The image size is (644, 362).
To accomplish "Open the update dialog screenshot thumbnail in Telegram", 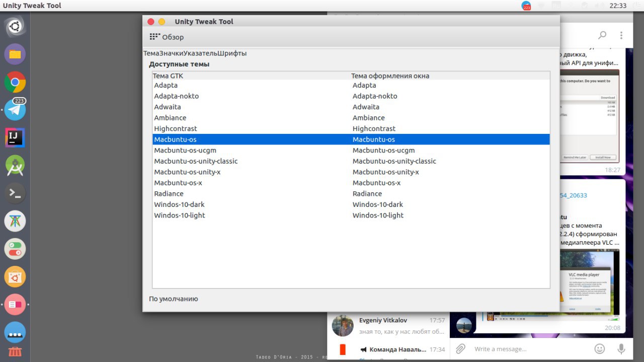I will click(590, 117).
